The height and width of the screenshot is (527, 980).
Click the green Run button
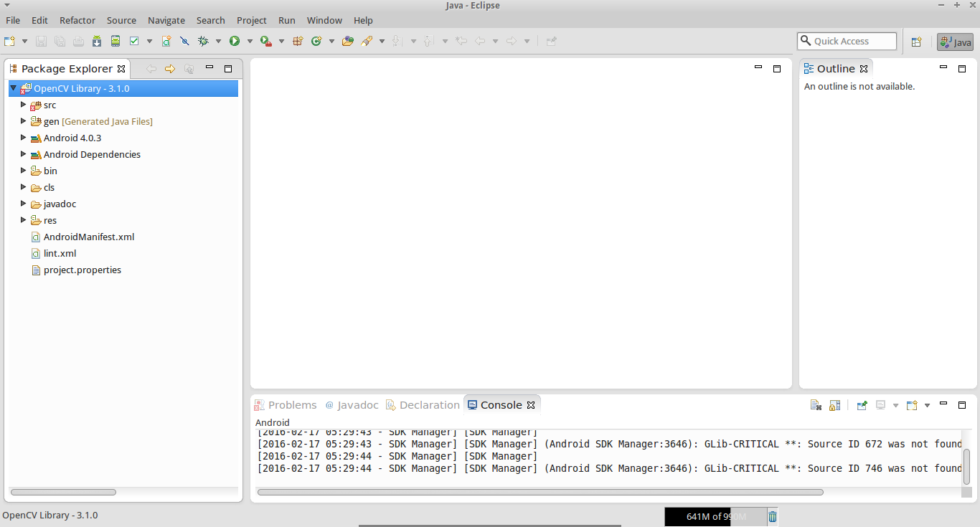click(x=234, y=41)
